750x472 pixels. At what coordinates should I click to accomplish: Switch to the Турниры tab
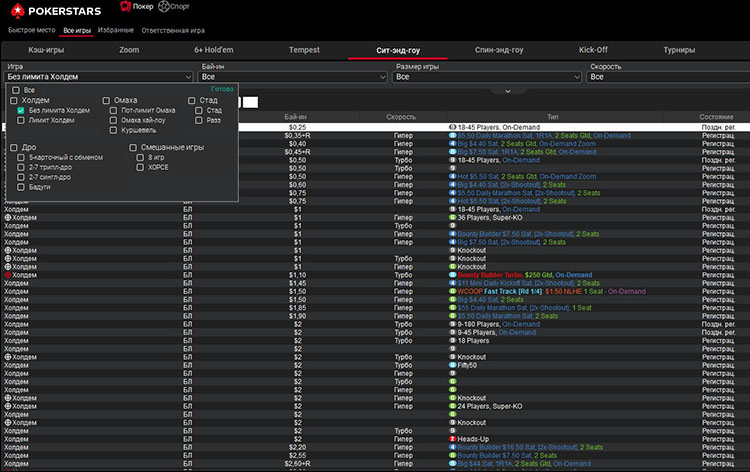(679, 50)
